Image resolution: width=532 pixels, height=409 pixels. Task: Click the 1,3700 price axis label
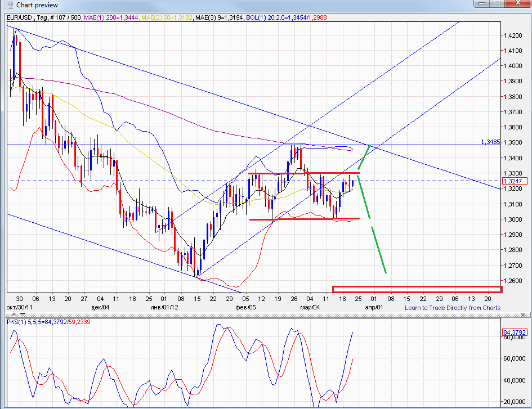pos(513,112)
